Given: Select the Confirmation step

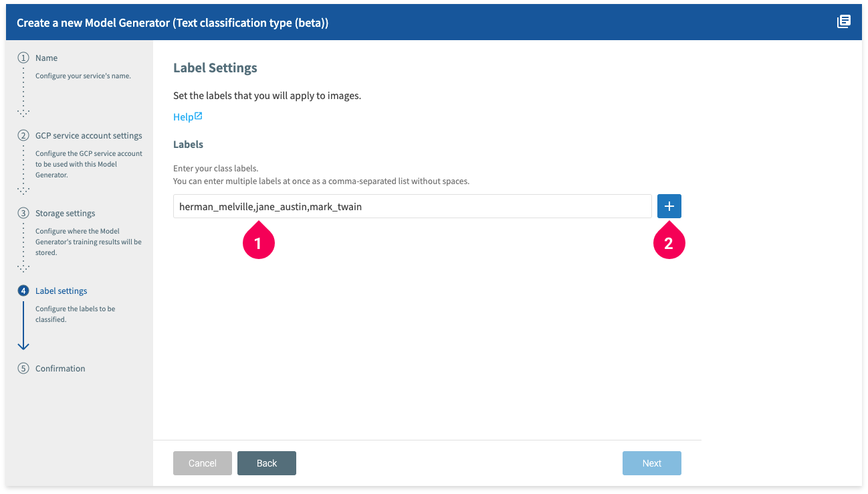Looking at the screenshot, I should (60, 369).
